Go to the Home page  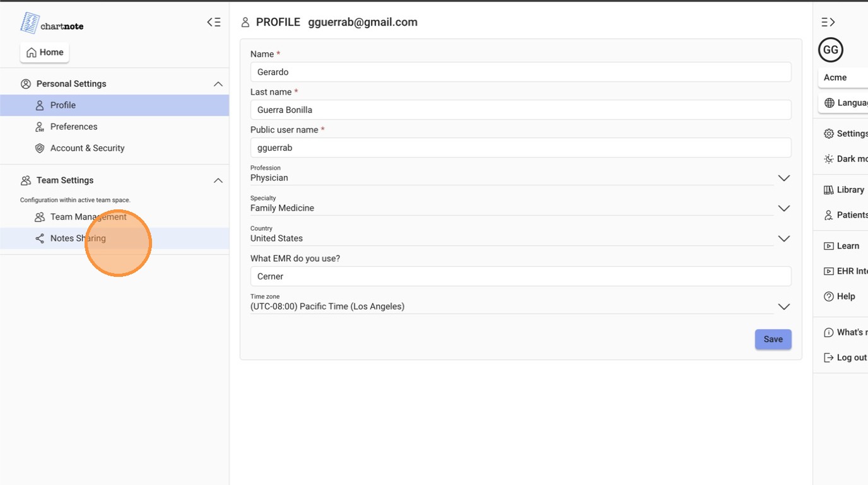(45, 52)
